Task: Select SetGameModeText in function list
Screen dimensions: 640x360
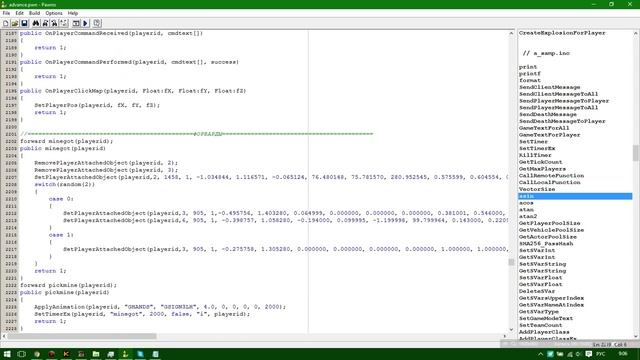Action: [546, 318]
